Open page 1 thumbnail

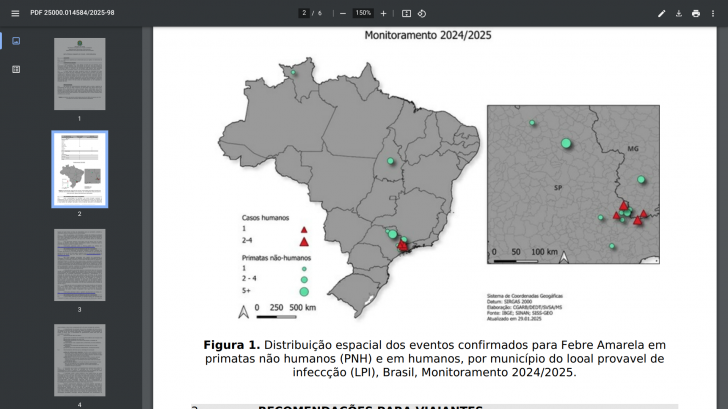[79, 74]
